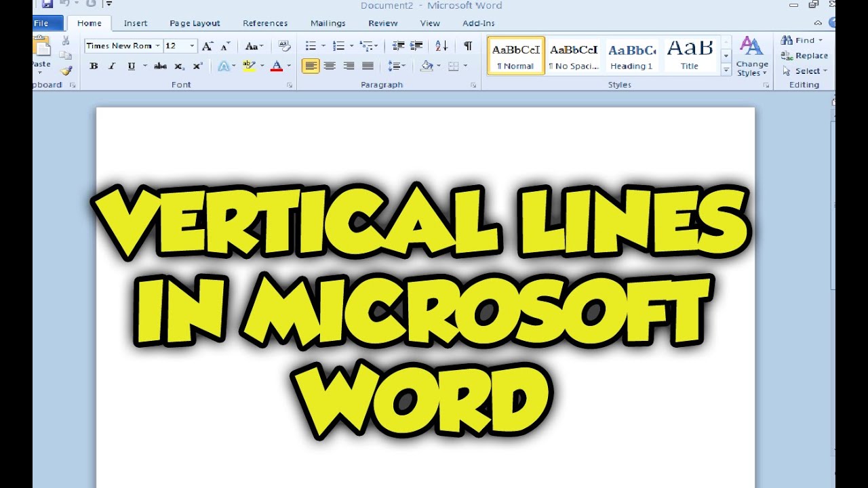
Task: Open highlight color dropdown arrow
Action: [x=261, y=66]
